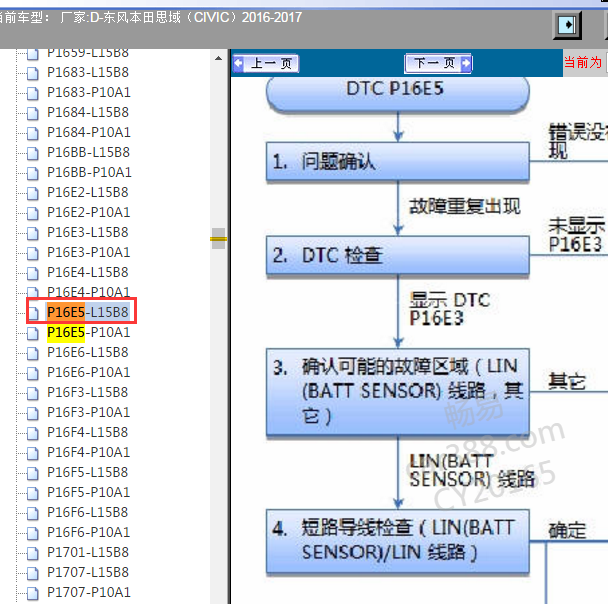
Task: Click the DTC P16E5 flowchart header
Action: coord(397,92)
